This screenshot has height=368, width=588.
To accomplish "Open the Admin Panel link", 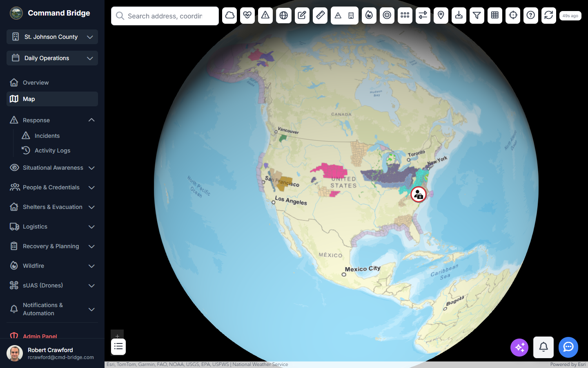I will click(x=40, y=336).
